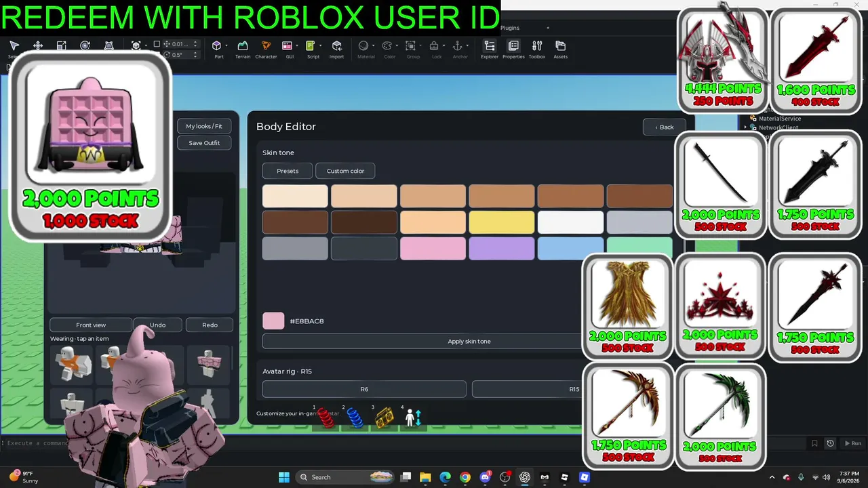This screenshot has width=868, height=488.
Task: Add a new tab with the plus
Action: pos(548,28)
